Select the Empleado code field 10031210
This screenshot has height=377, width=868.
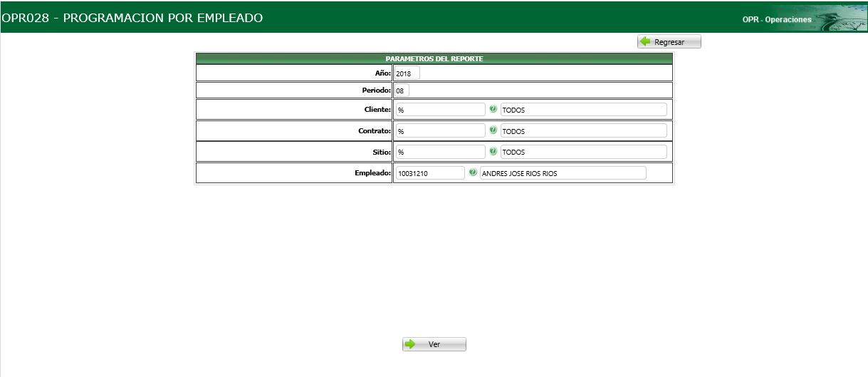[430, 173]
